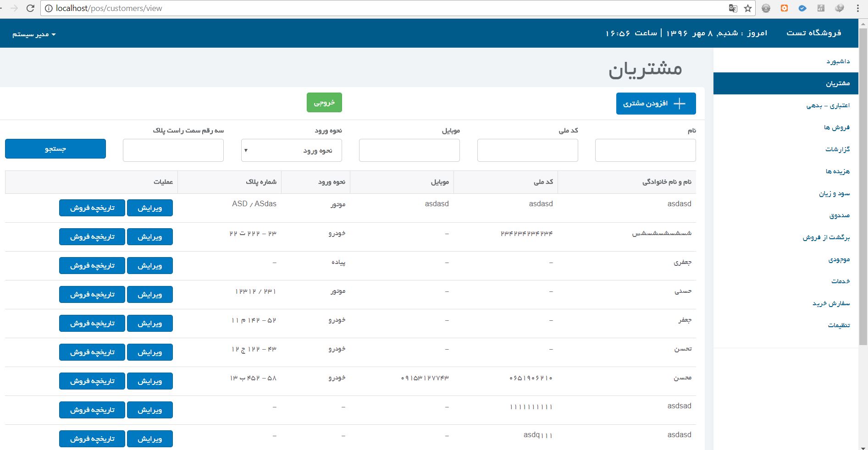
Task: Open the orange gear extension icon
Action: pyautogui.click(x=785, y=8)
